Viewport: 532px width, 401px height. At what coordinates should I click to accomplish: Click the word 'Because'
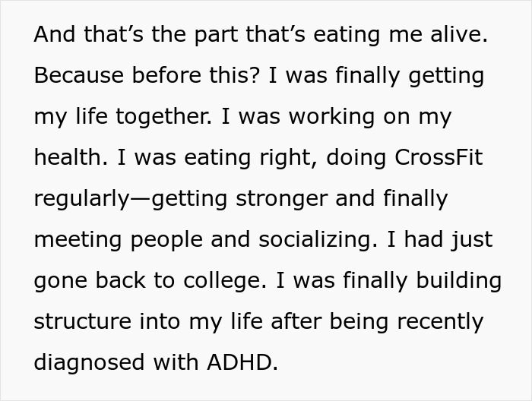[x=73, y=76]
